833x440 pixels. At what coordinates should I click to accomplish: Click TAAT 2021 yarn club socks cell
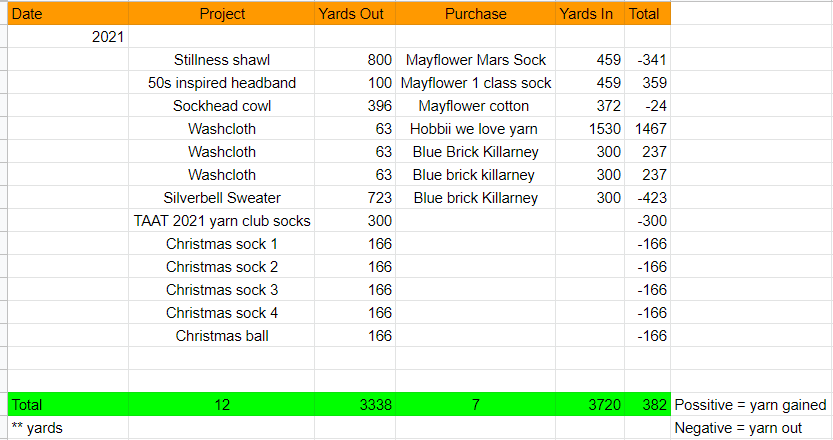(x=221, y=221)
